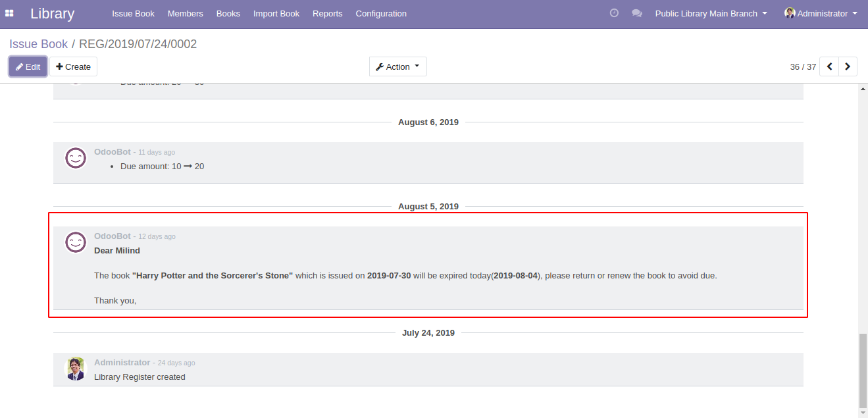Go back via the Issue Book breadcrumb
The width and height of the screenshot is (868, 418).
click(x=38, y=44)
